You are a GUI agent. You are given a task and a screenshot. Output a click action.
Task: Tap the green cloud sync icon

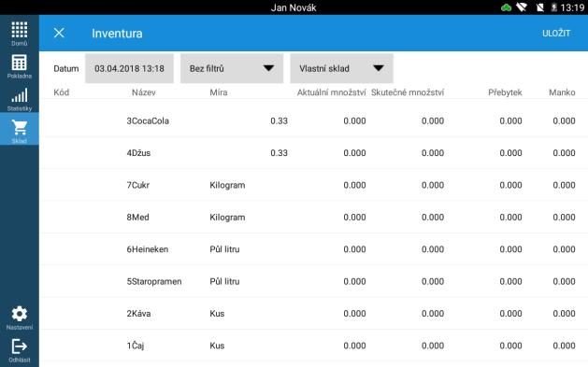click(506, 7)
